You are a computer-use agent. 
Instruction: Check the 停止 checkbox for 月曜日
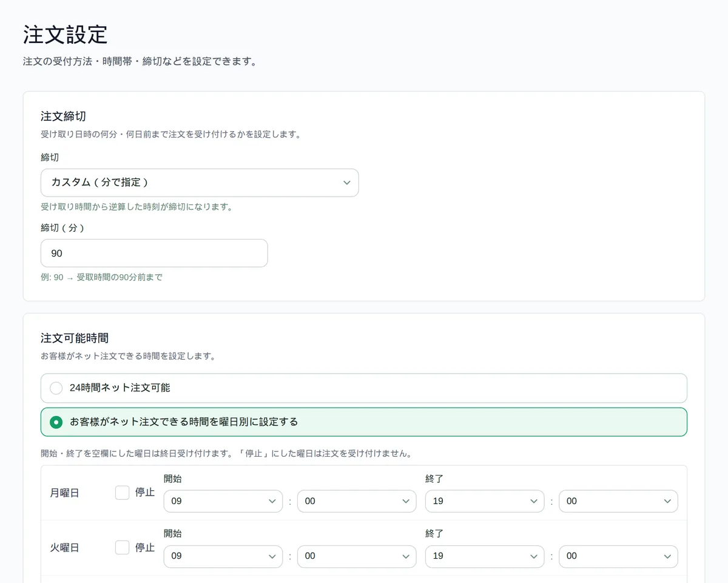pyautogui.click(x=123, y=493)
